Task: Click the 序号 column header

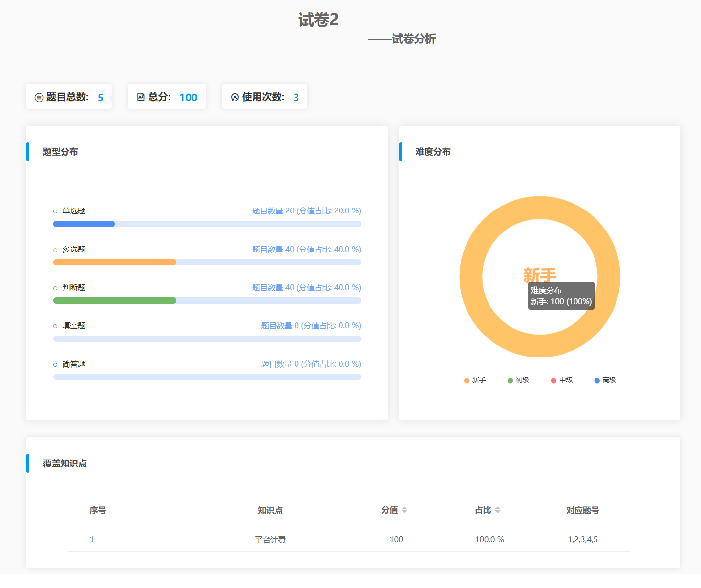Action: [x=98, y=510]
